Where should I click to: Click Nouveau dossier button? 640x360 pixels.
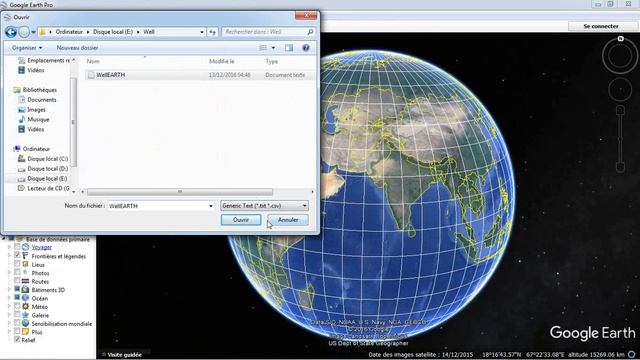(x=77, y=48)
